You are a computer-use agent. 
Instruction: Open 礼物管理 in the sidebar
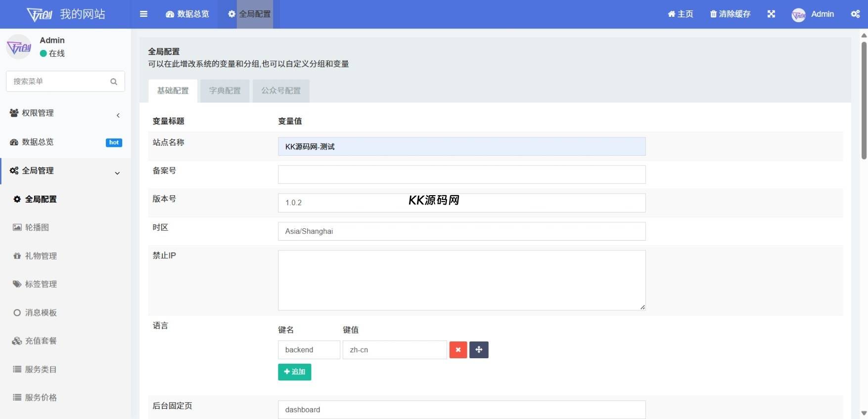pyautogui.click(x=41, y=256)
